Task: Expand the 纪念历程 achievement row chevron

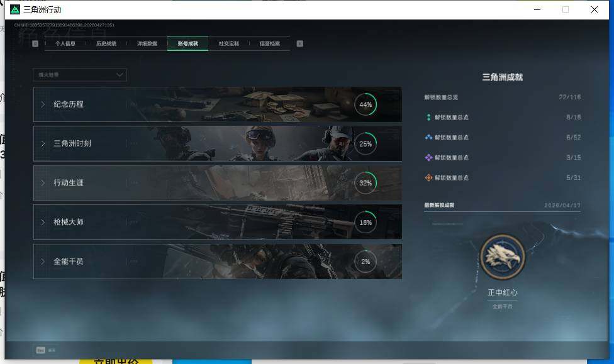Action: (43, 104)
